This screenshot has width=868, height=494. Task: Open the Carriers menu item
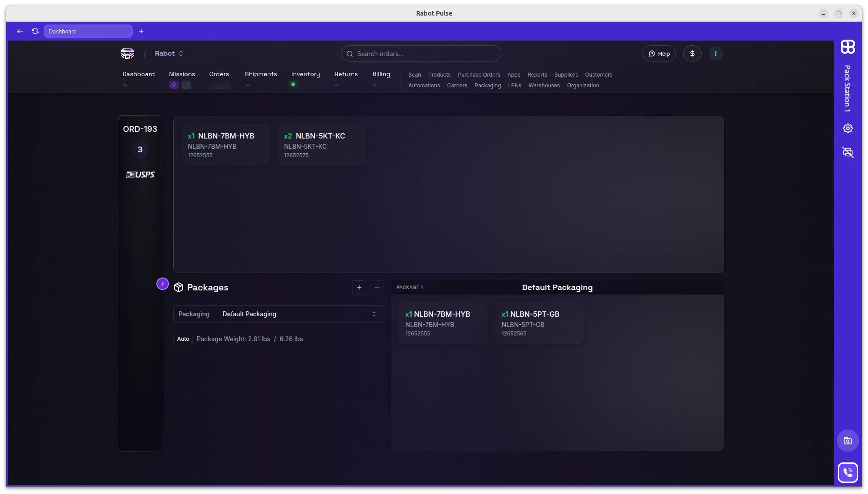point(457,86)
